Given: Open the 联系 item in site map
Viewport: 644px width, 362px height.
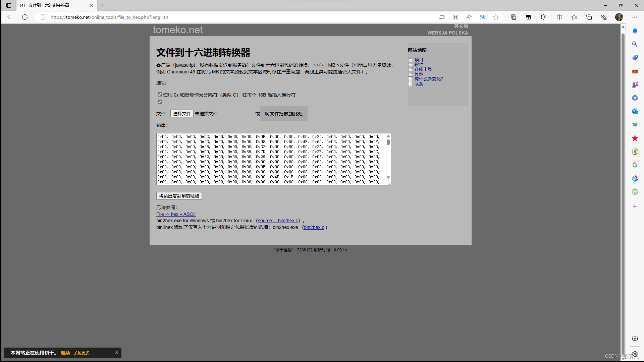Looking at the screenshot, I should 418,84.
